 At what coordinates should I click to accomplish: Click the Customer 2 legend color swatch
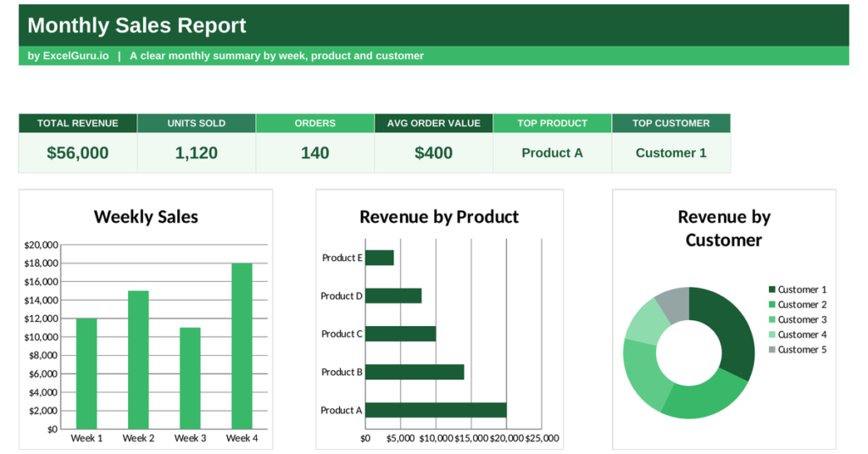point(771,304)
